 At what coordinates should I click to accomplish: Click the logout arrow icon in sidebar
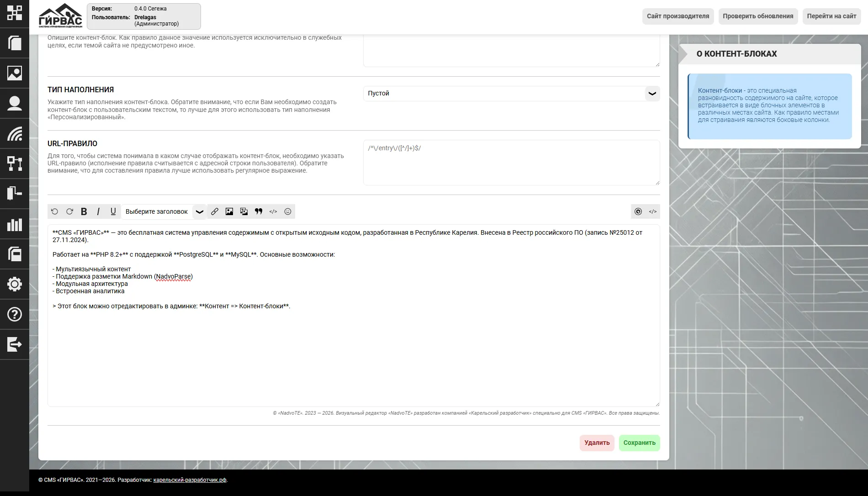[15, 344]
